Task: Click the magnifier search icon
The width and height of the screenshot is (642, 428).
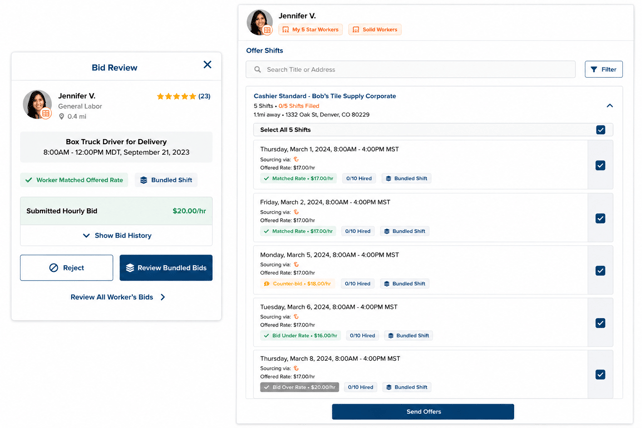Action: click(x=258, y=70)
